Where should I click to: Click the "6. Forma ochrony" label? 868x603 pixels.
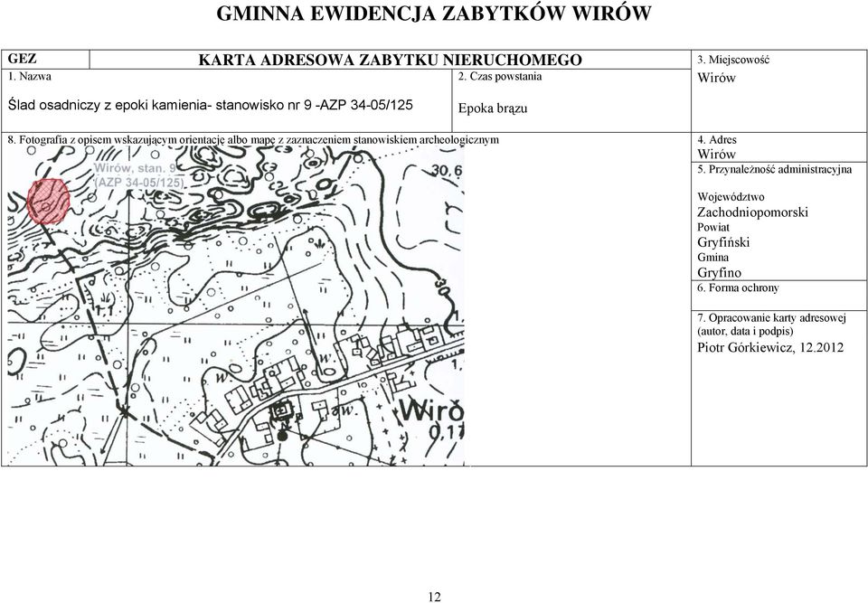[738, 287]
